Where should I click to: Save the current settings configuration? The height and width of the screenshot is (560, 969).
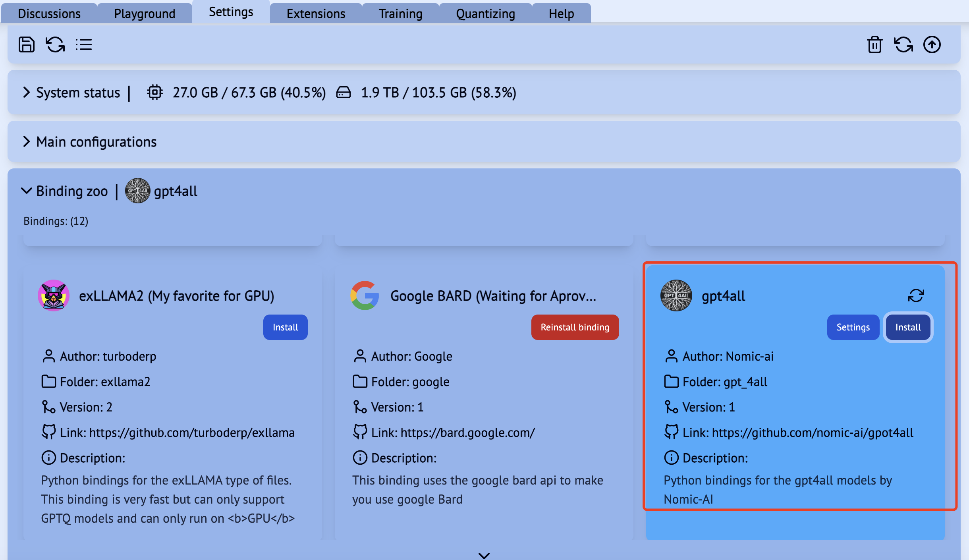coord(26,44)
